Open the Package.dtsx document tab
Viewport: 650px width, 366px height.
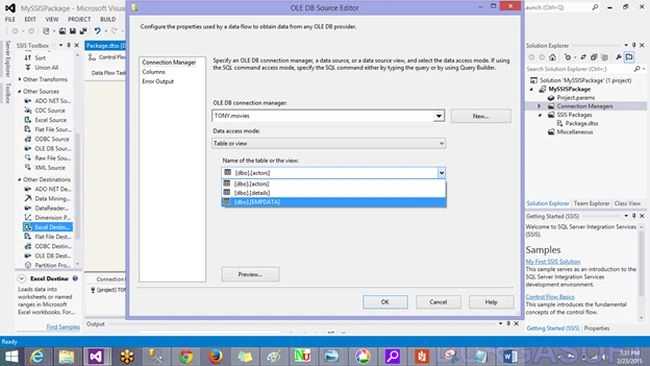click(106, 46)
